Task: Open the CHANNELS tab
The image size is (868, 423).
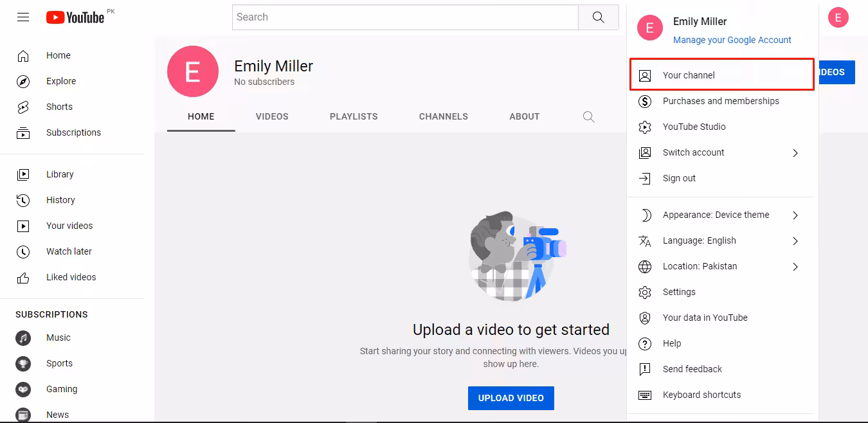Action: pyautogui.click(x=444, y=116)
